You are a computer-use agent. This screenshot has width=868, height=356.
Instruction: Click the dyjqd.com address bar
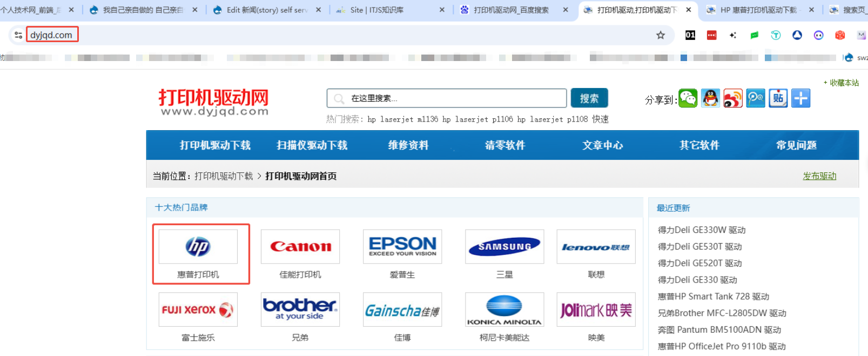[340, 35]
